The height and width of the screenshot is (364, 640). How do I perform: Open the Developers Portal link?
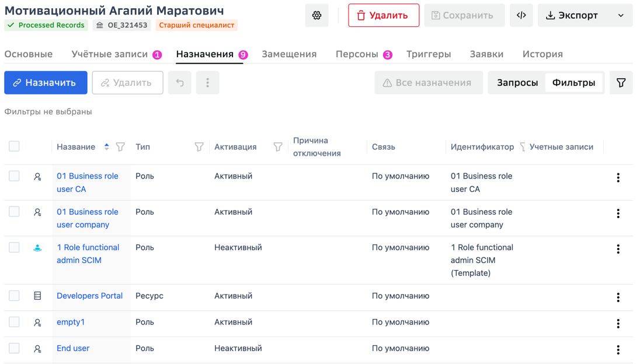(x=90, y=296)
